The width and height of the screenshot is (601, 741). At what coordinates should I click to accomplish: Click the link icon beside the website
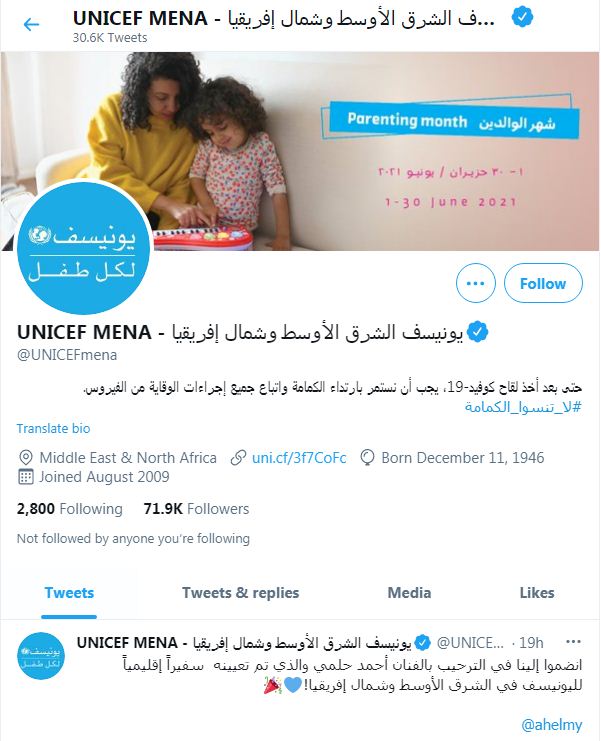[239, 458]
